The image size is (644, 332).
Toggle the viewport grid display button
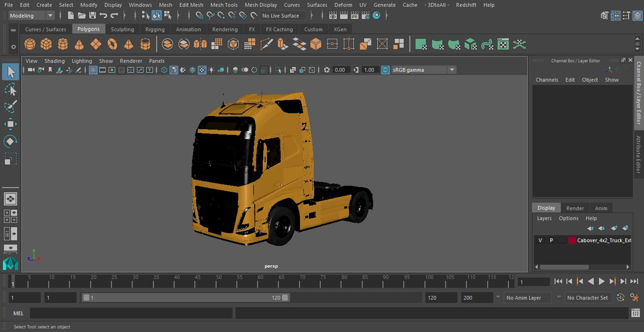93,70
